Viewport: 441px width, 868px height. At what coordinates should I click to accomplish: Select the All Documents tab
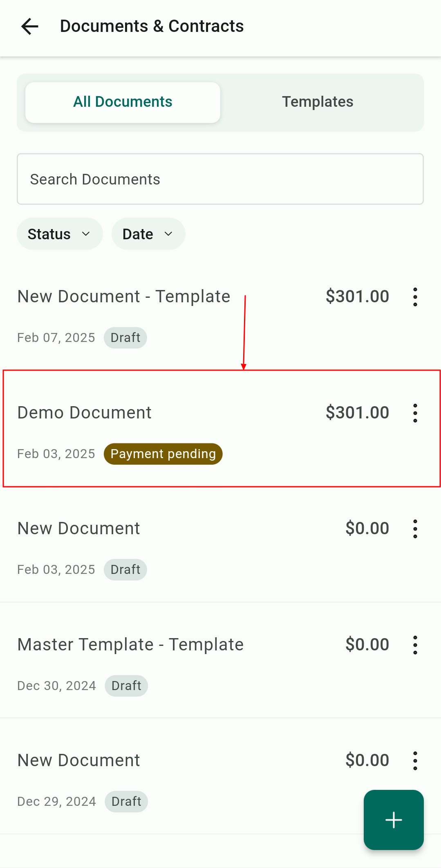[123, 102]
